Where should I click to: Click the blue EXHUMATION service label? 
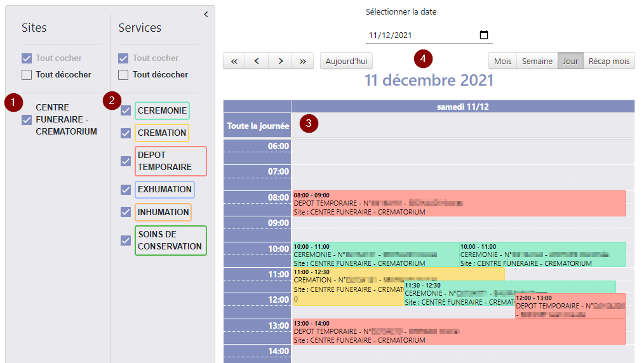[164, 190]
